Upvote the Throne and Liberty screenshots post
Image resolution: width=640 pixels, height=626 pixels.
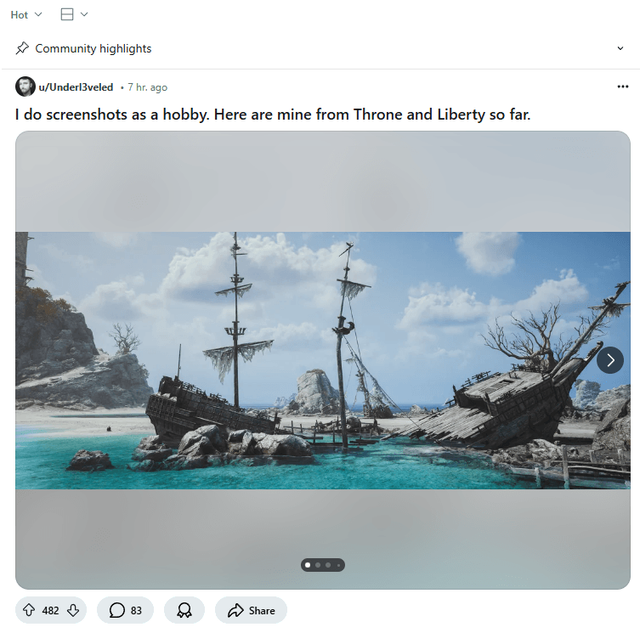pyautogui.click(x=29, y=610)
